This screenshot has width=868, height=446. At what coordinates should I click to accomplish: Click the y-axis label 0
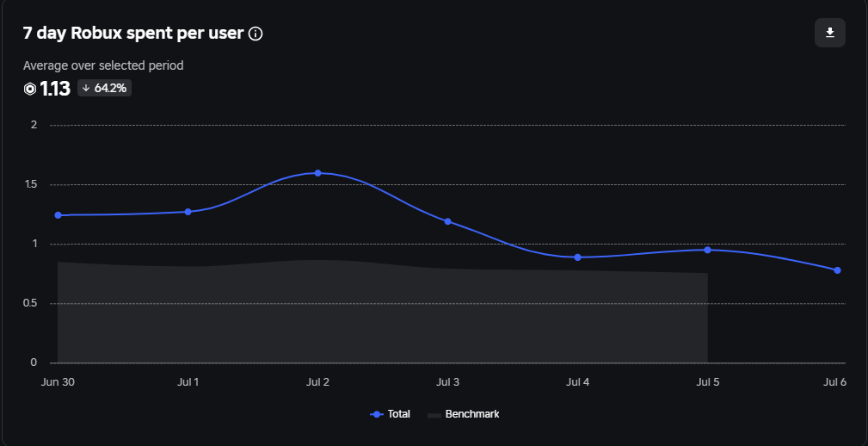[x=34, y=362]
